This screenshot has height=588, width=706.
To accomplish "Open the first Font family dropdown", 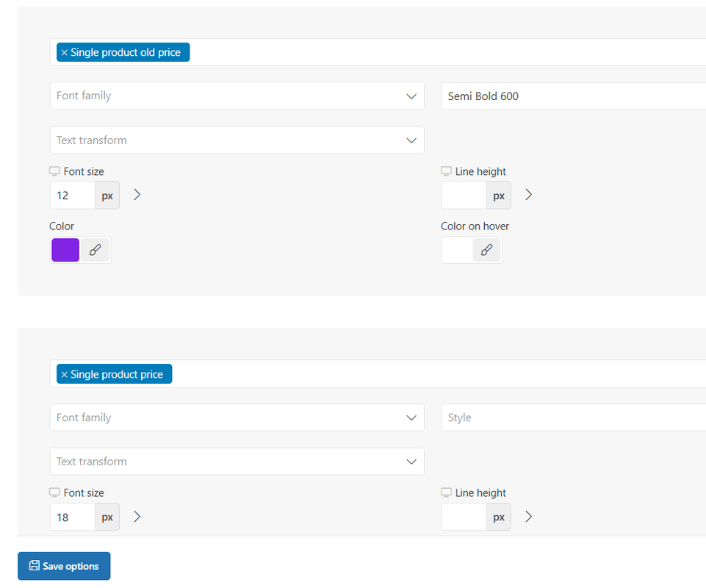I will coord(237,96).
